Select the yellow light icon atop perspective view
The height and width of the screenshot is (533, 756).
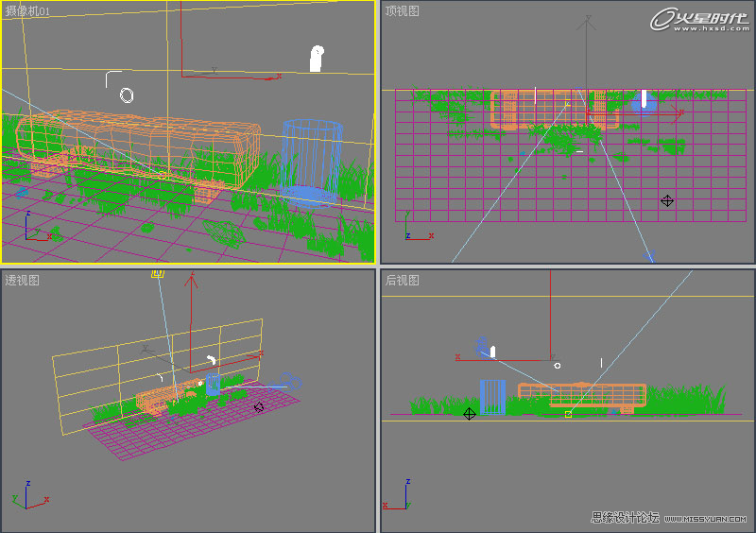[158, 274]
